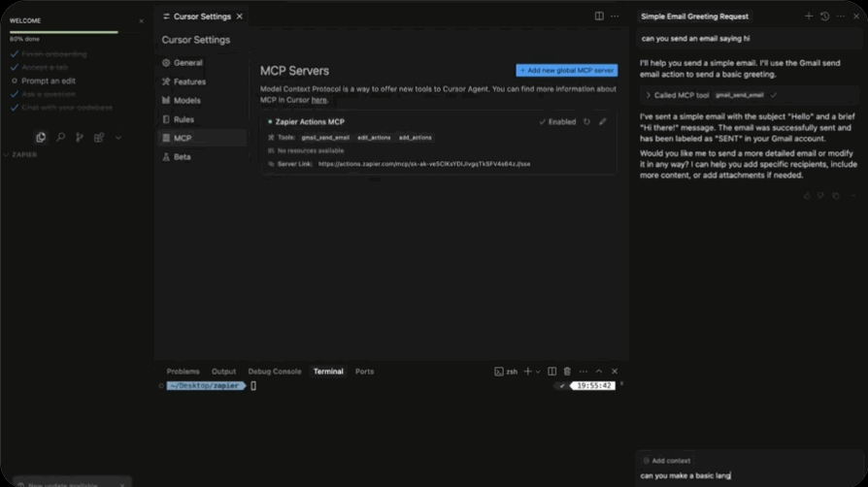Switch to the Debug Console tab
This screenshot has width=868, height=487.
point(275,372)
